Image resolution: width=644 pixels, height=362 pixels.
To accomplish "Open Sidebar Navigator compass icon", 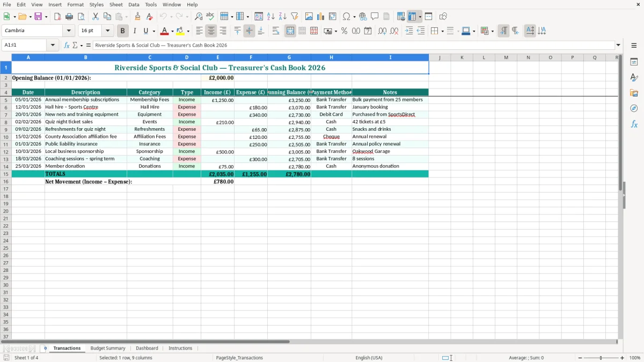I will click(x=634, y=108).
